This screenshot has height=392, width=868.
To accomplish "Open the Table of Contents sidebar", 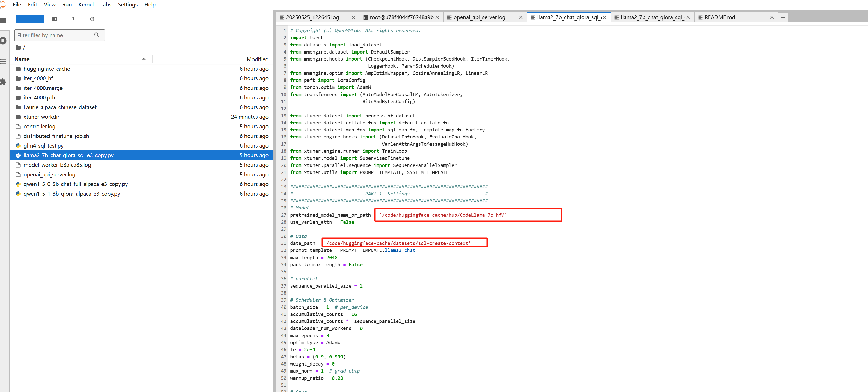I will 3,61.
